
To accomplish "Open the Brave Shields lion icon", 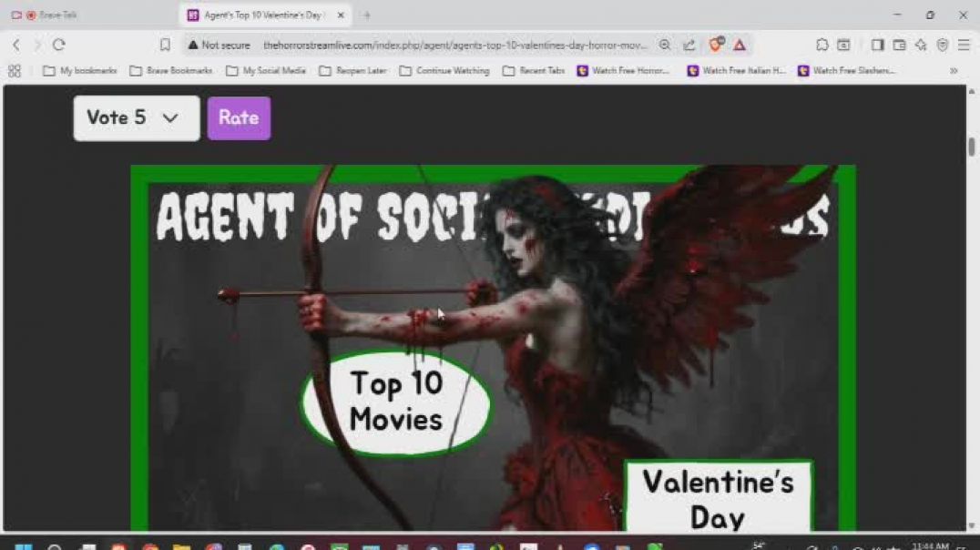I will tap(716, 45).
